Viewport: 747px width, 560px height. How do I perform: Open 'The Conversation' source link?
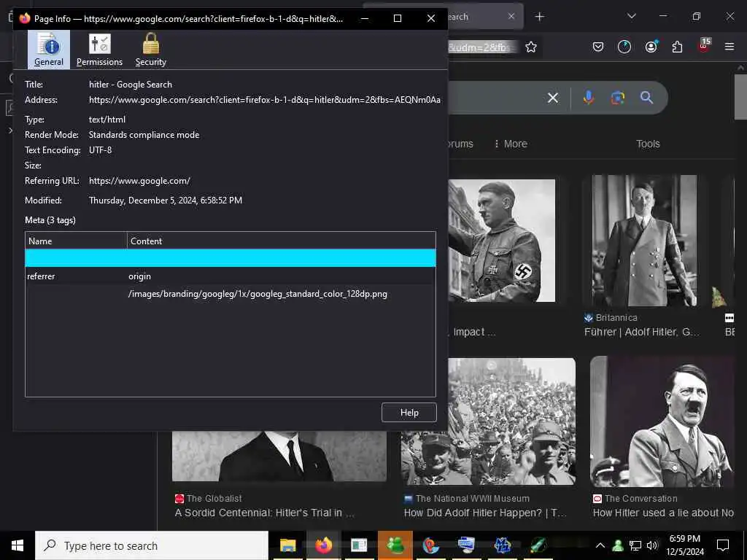coord(635,499)
